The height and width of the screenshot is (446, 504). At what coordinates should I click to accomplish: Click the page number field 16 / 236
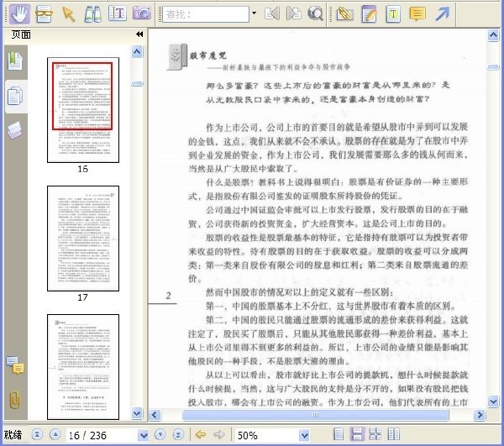102,435
